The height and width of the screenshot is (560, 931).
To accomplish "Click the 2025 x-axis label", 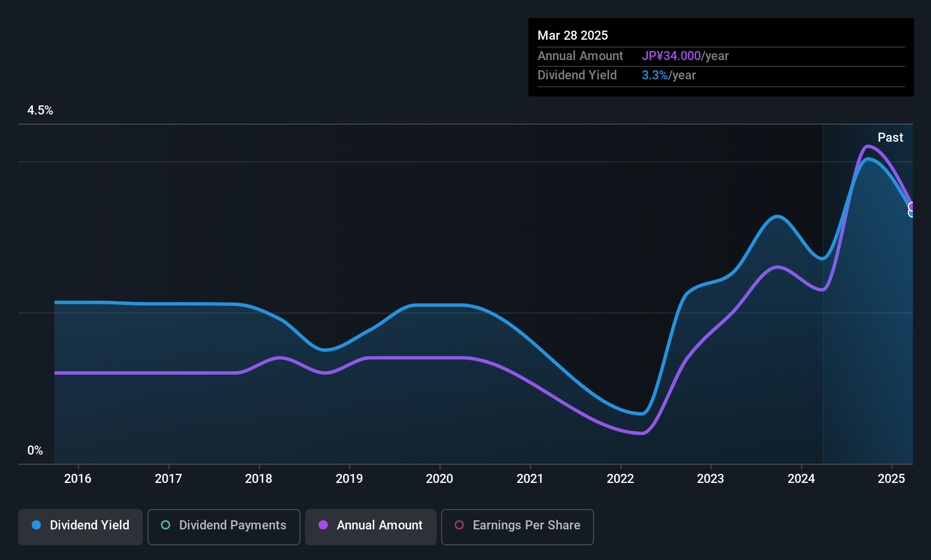I will point(891,479).
